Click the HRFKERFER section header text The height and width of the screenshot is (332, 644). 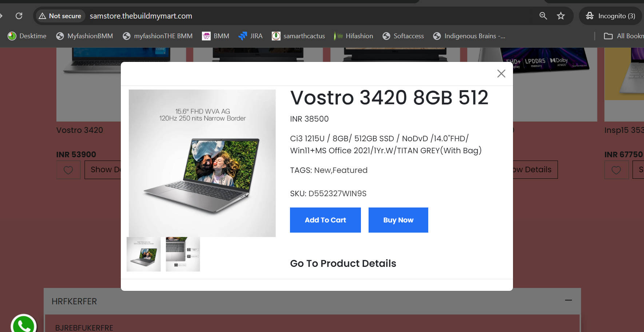tap(74, 301)
